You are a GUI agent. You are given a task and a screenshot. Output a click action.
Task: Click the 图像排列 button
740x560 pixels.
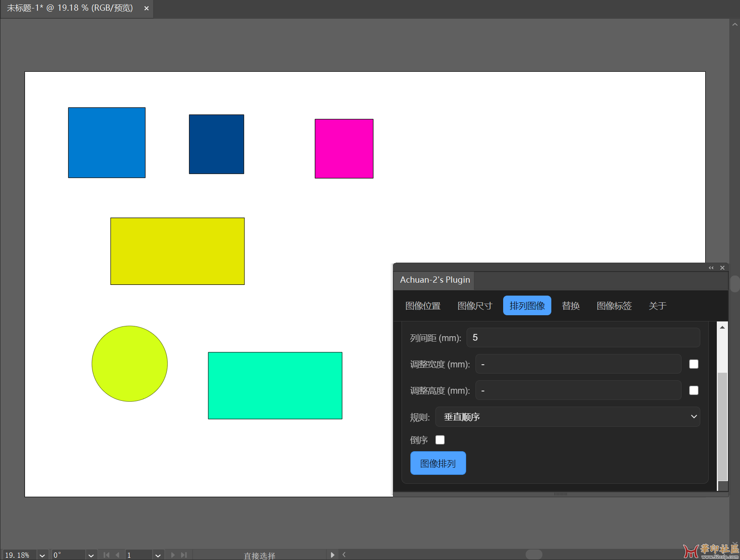438,463
